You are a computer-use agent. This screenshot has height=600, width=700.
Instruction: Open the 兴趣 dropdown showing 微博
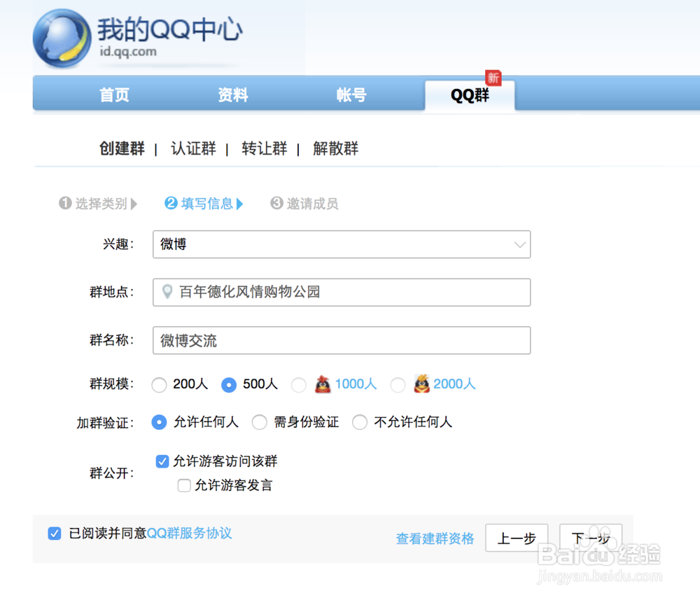(342, 244)
